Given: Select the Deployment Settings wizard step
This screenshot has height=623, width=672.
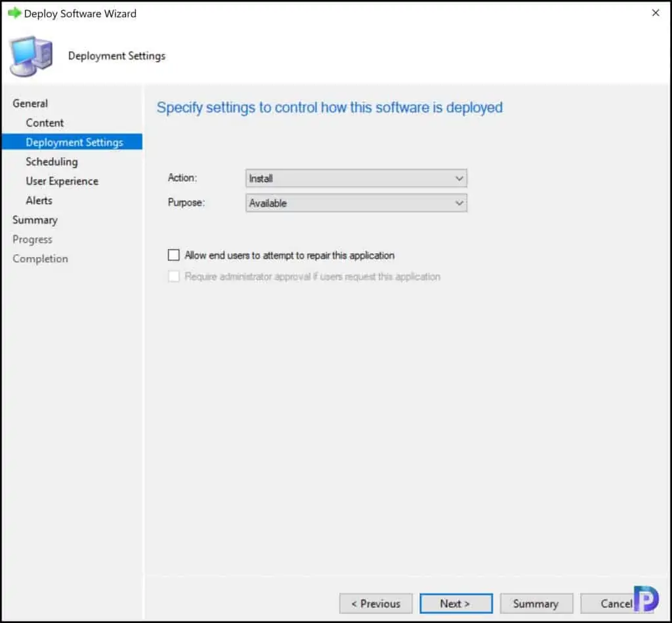Looking at the screenshot, I should pyautogui.click(x=72, y=142).
